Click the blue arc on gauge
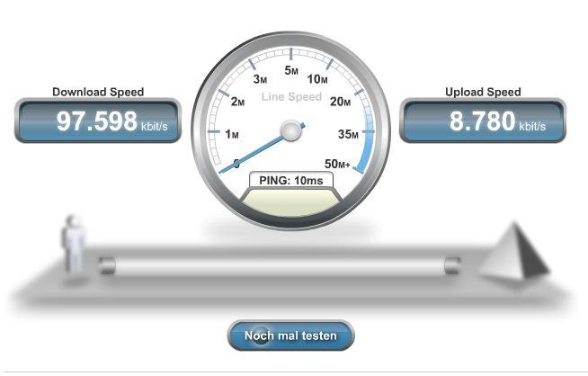 [x=365, y=143]
